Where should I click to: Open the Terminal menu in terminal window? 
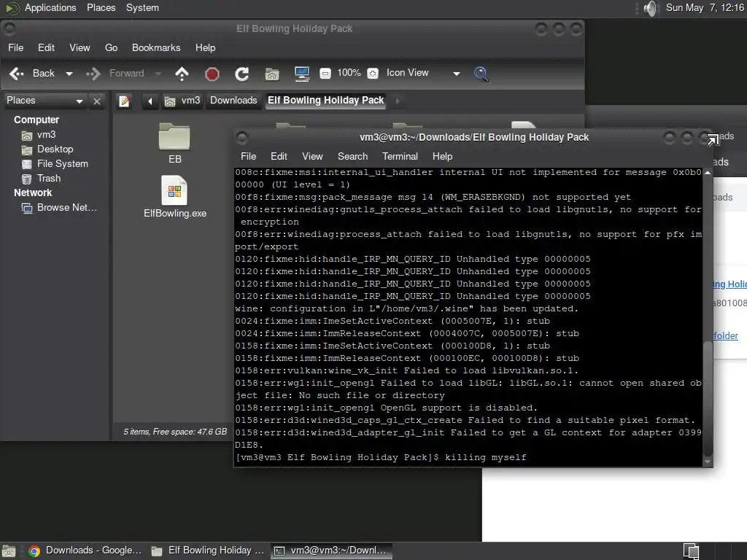400,156
